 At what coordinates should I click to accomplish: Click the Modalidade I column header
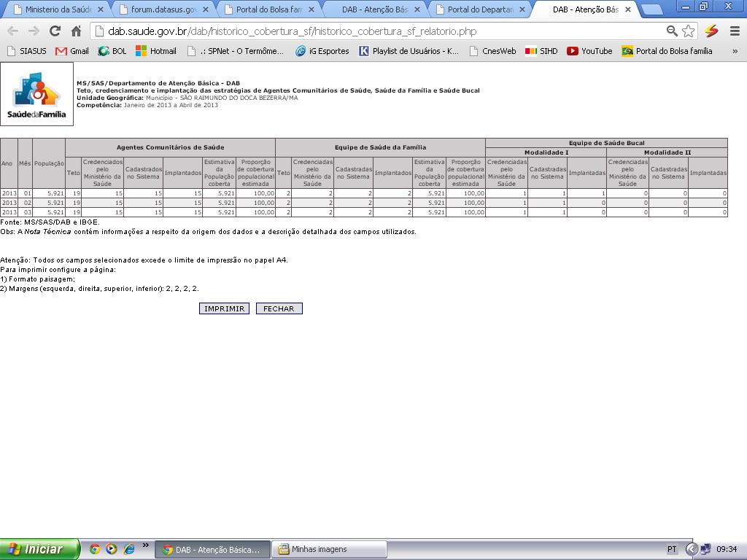(546, 152)
